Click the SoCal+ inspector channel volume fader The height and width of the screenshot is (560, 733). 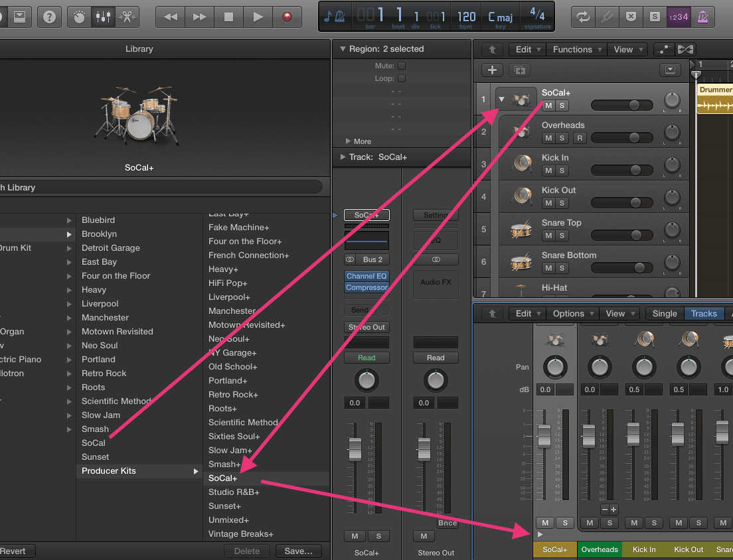pyautogui.click(x=355, y=449)
